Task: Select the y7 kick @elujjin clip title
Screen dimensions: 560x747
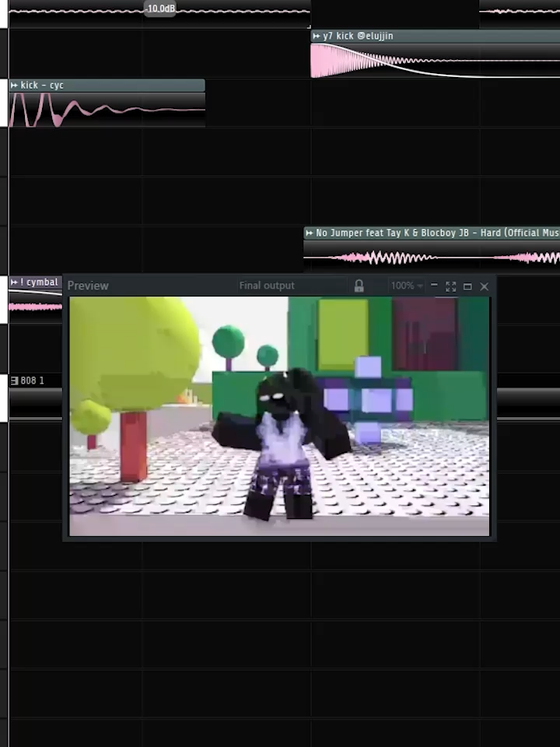Action: (x=358, y=36)
